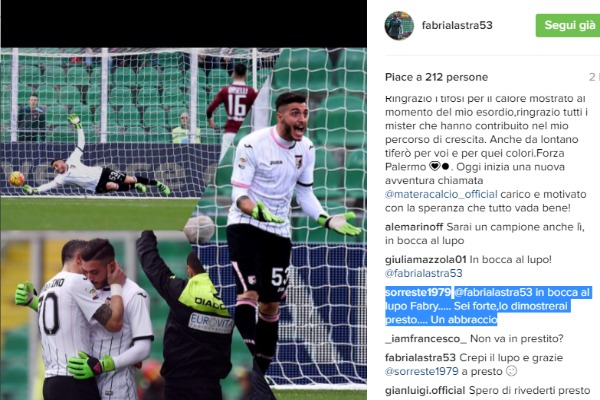Open fabrialastra53 profile avatar
The width and height of the screenshot is (600, 400).
399,25
